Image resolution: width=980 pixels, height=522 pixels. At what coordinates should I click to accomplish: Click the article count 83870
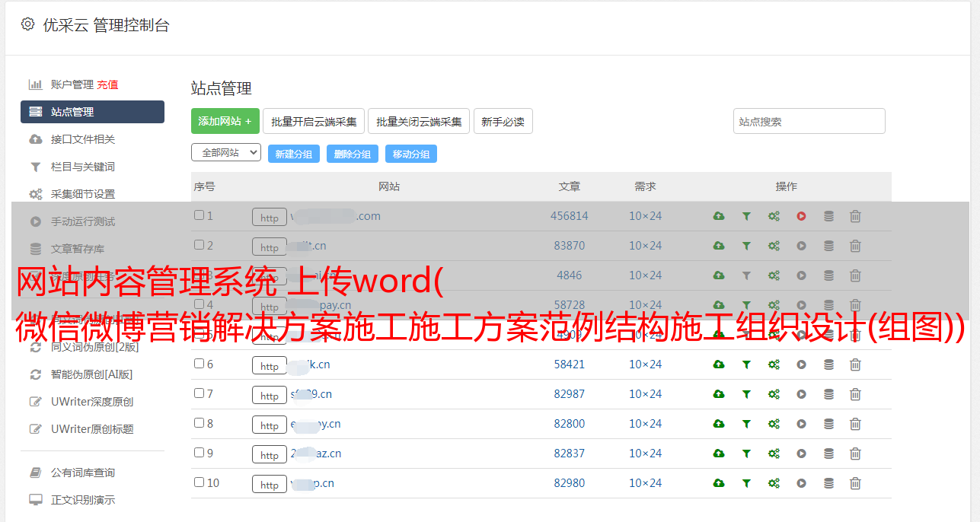570,246
